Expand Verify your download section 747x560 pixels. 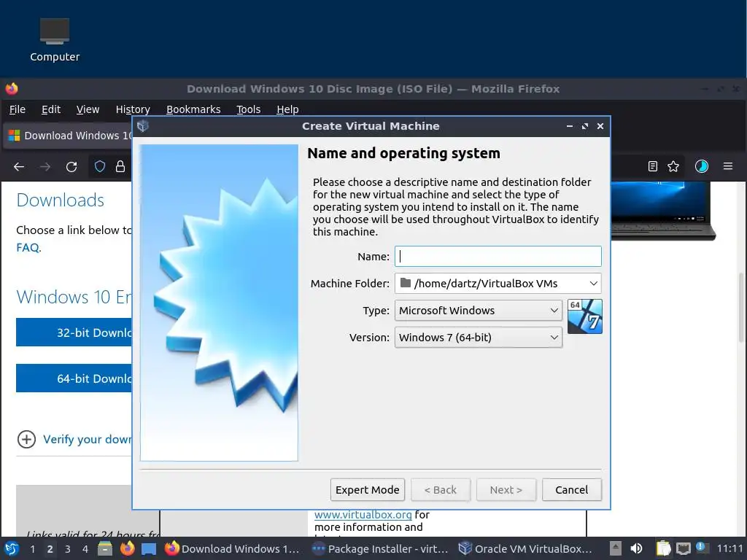point(74,439)
